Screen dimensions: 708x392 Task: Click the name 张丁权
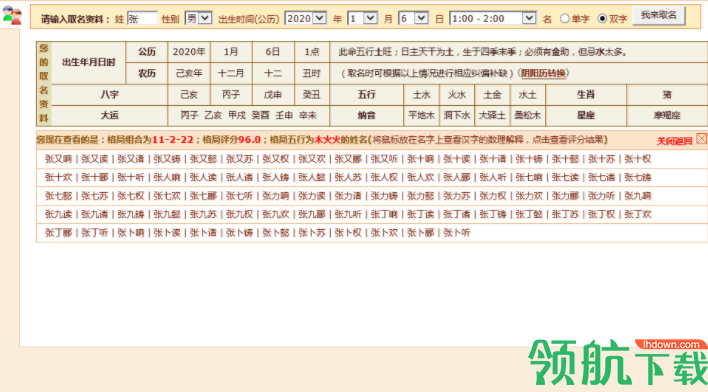click(601, 215)
